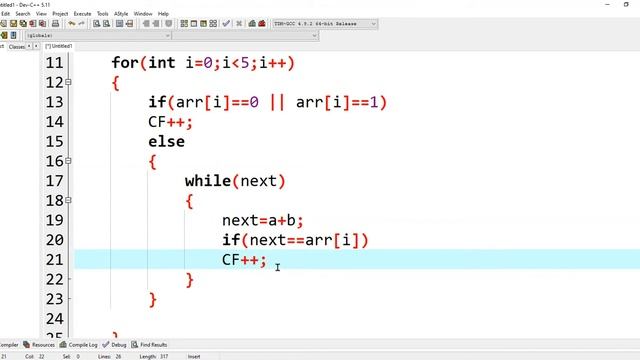Click line number 11 in the gutter
Viewport: 640px width, 360px height.
[54, 63]
